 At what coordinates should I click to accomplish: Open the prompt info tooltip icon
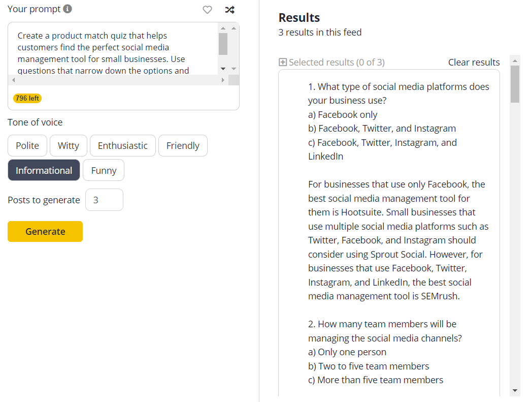click(x=68, y=9)
